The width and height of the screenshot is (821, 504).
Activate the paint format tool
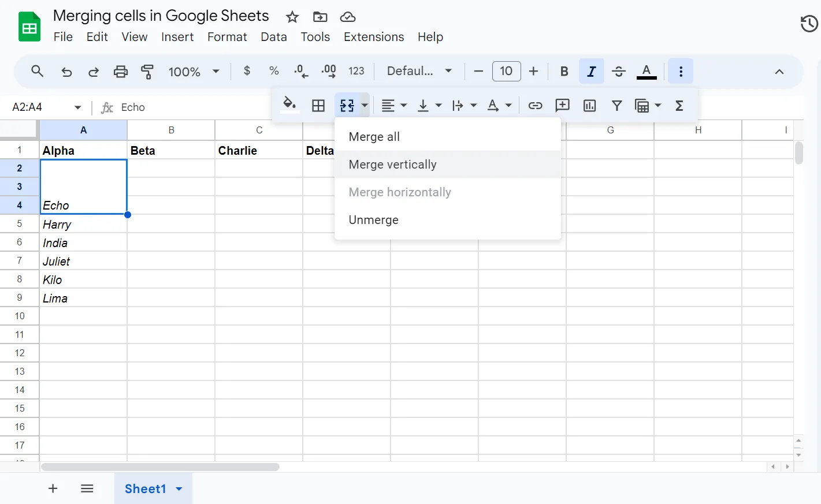147,72
